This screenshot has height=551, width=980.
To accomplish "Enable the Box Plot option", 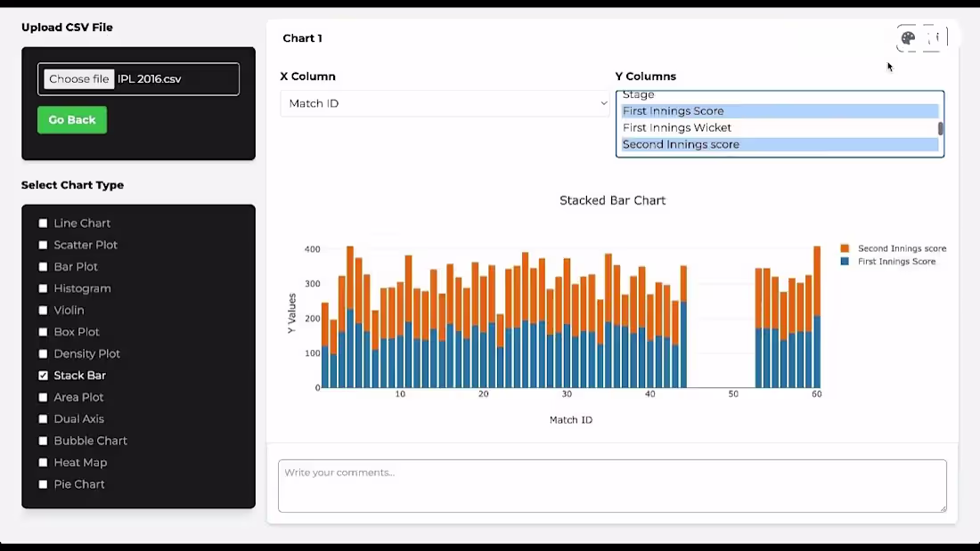I will coord(43,331).
